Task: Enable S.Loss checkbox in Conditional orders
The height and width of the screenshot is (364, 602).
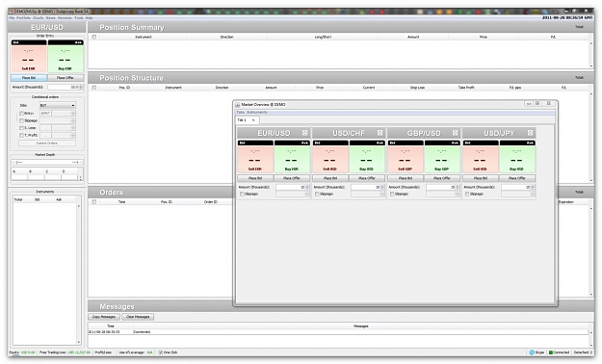Action: click(x=21, y=128)
